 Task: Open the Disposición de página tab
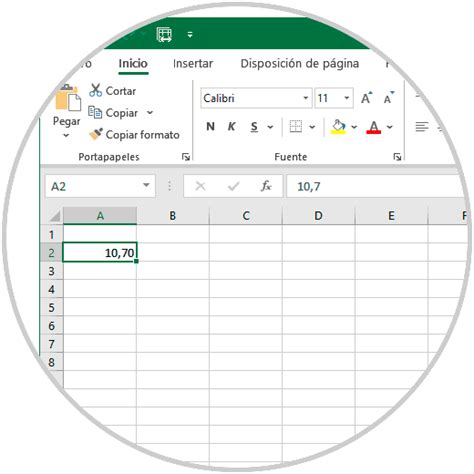[300, 64]
